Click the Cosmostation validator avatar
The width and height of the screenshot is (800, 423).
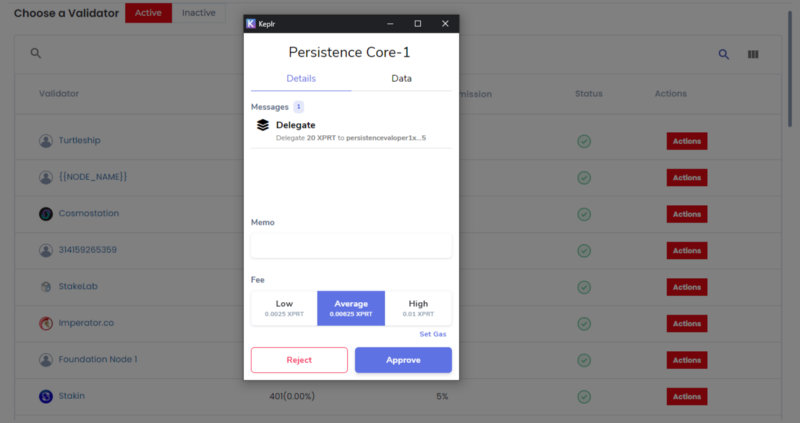click(x=46, y=214)
